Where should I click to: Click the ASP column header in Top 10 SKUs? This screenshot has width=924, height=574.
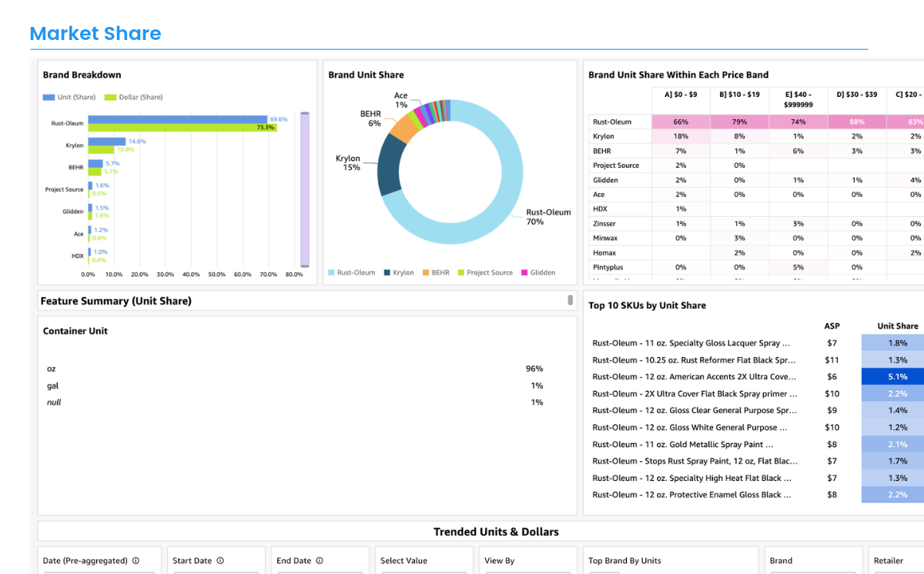point(832,326)
